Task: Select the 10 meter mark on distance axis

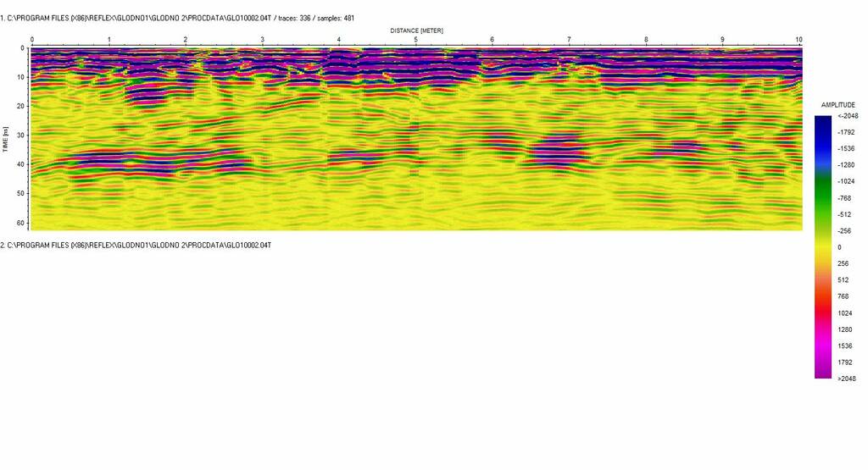Action: (x=798, y=40)
